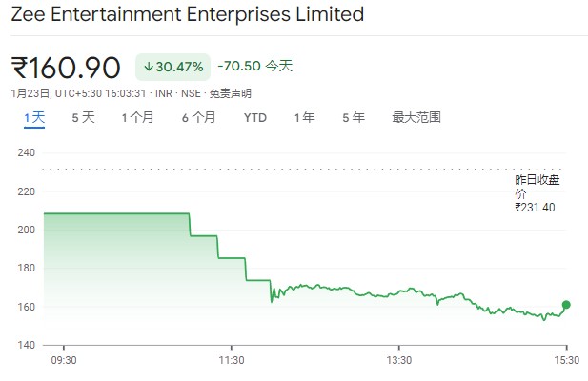The width and height of the screenshot is (588, 381).
Task: Select the YTD range tab
Action: (255, 118)
